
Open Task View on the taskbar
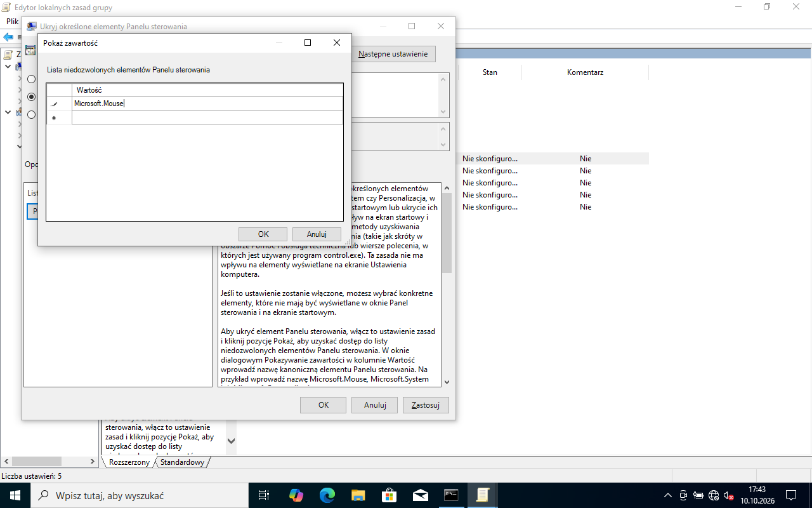(265, 495)
